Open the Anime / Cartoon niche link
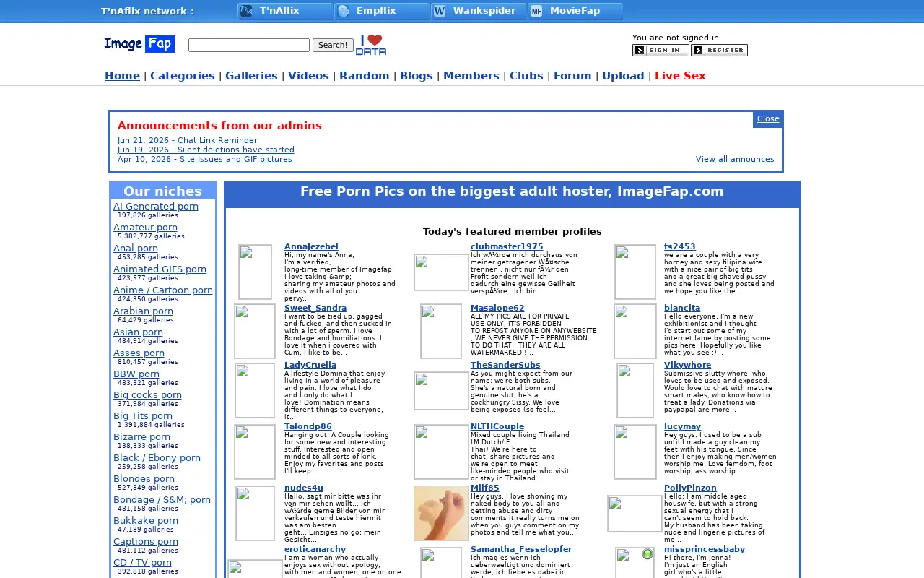The image size is (924, 578). (163, 290)
